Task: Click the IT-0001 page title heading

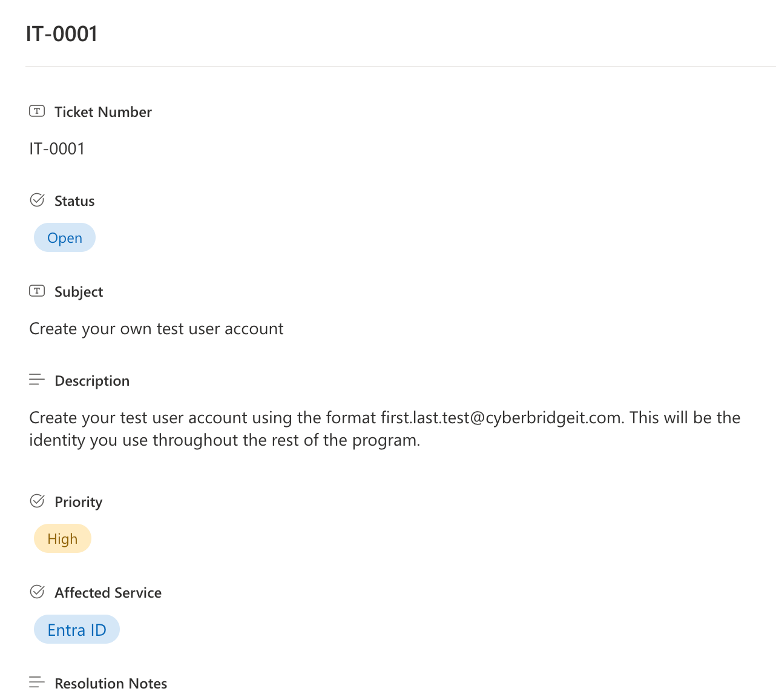Action: click(62, 34)
